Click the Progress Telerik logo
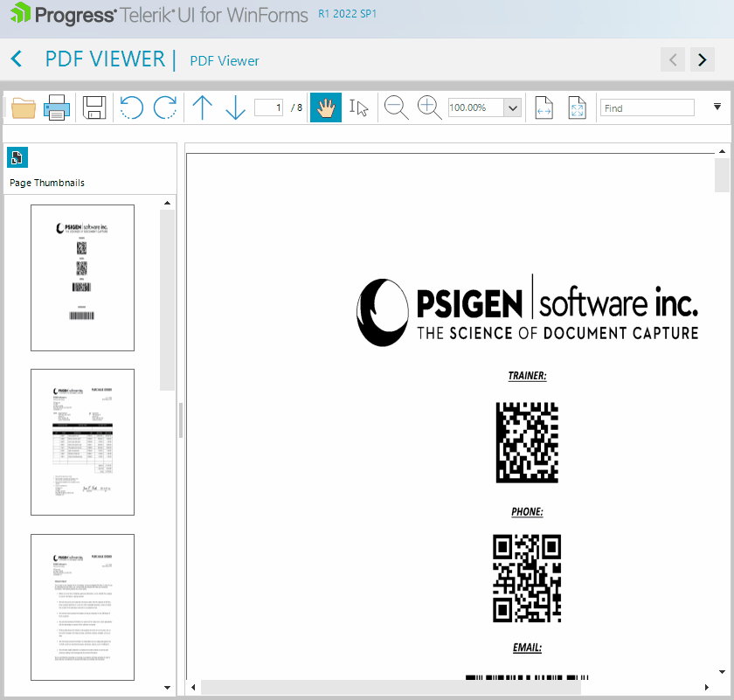Image resolution: width=734 pixels, height=700 pixels. [x=159, y=15]
